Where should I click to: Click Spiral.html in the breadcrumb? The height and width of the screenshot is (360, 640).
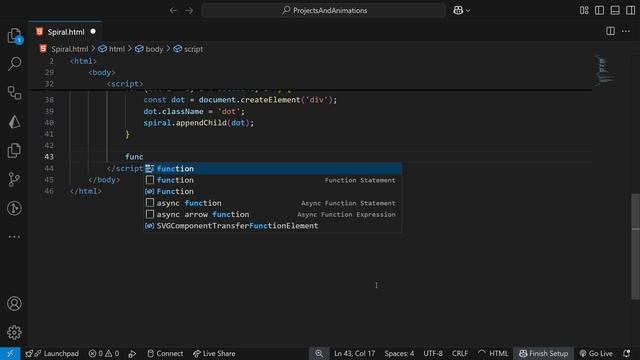click(69, 49)
